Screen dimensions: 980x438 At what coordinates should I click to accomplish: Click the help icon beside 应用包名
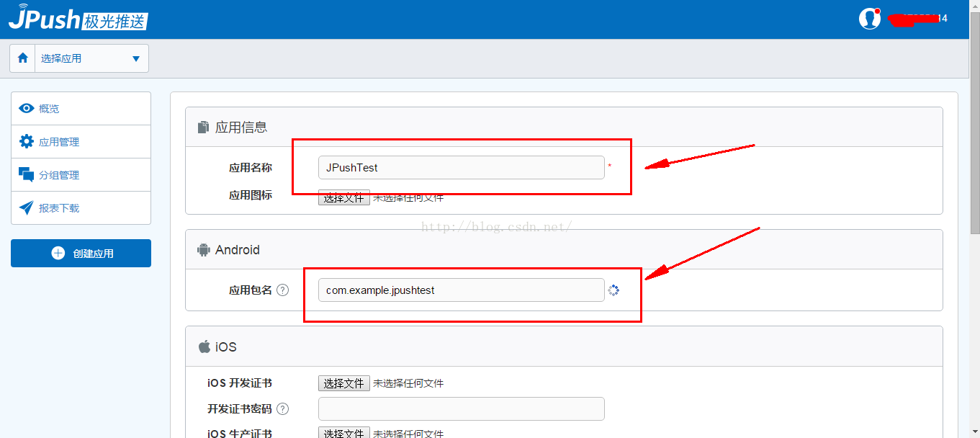pos(283,290)
